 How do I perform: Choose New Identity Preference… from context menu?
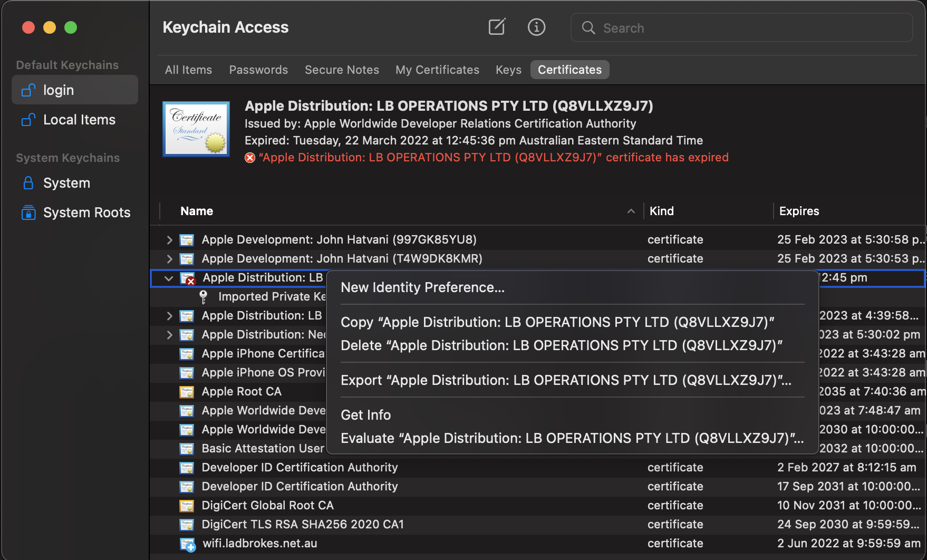click(x=573, y=287)
